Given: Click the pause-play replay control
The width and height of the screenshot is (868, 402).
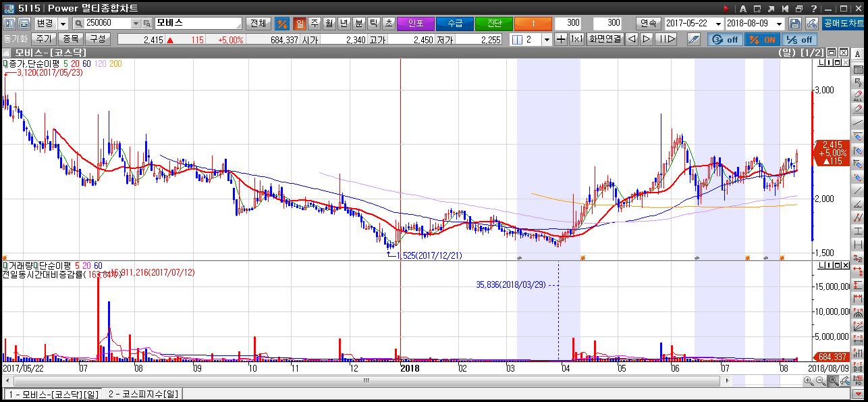Looking at the screenshot, I should [667, 39].
